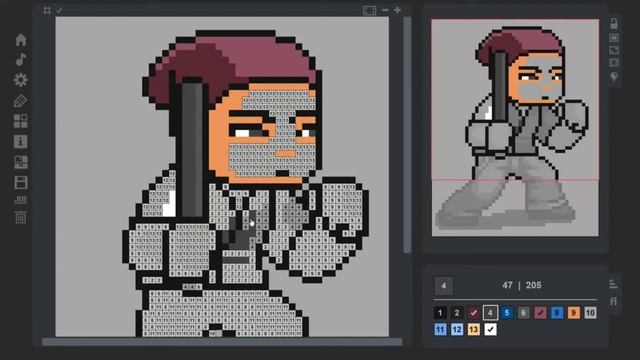Open the gear settings icon
The height and width of the screenshot is (360, 640).
tap(21, 80)
